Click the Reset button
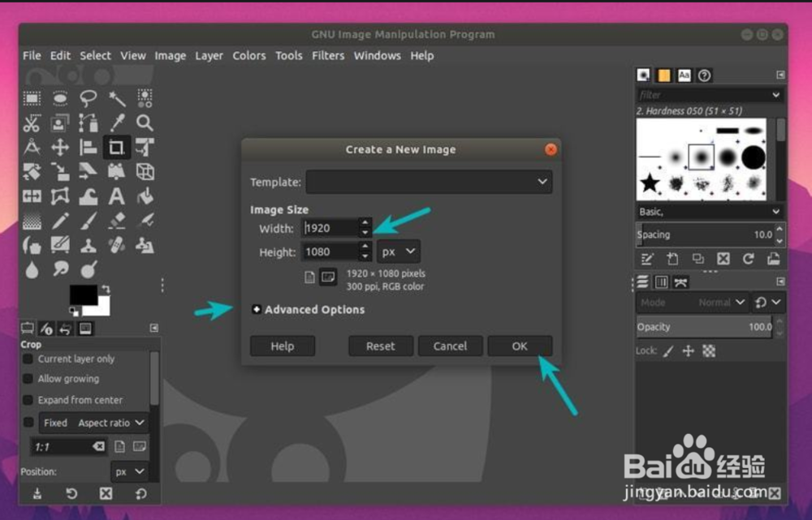 pos(381,346)
